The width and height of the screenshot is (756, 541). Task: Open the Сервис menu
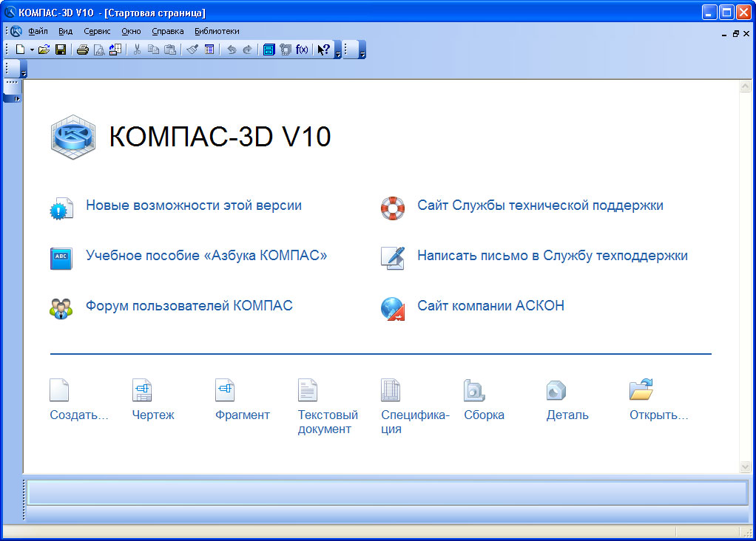point(97,31)
